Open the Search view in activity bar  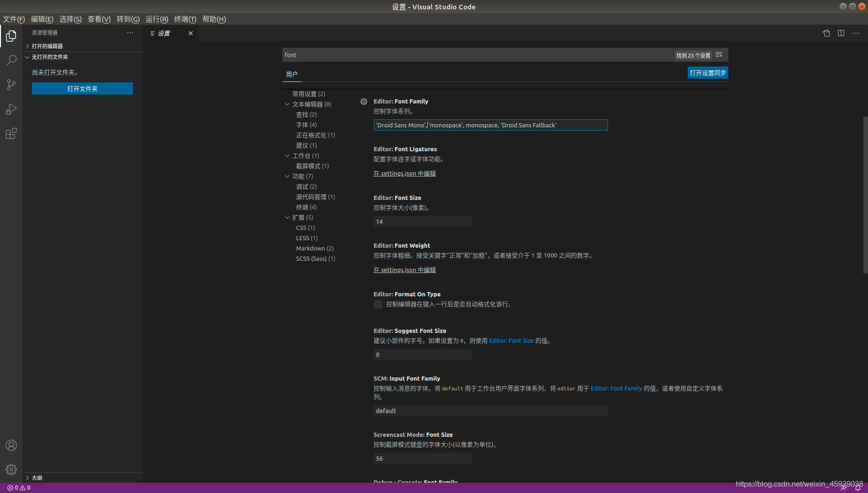[11, 60]
